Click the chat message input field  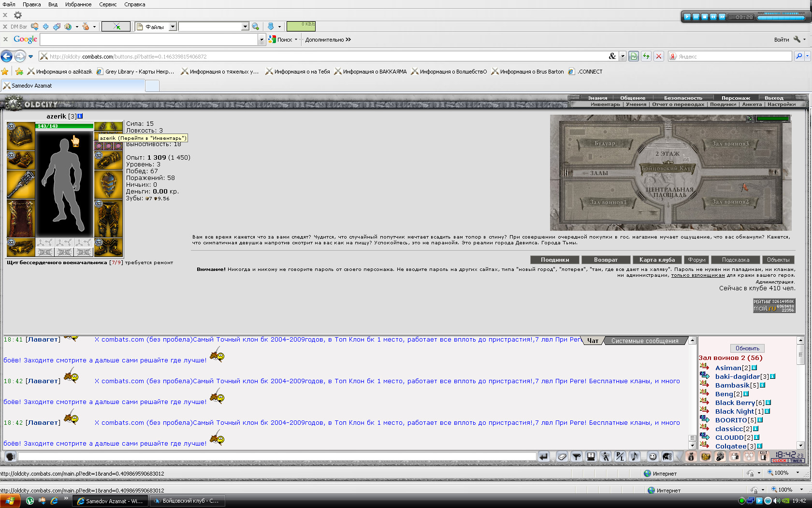[277, 456]
